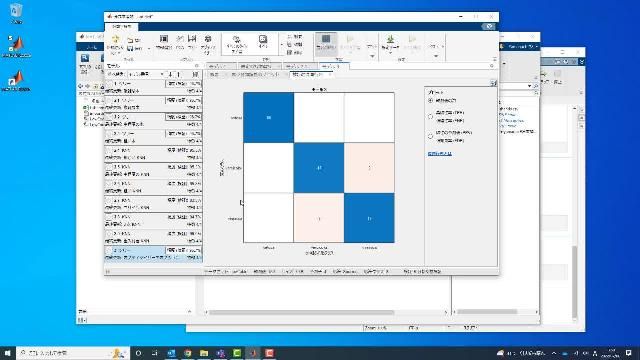Open the Feature Selection tool

coord(164,42)
